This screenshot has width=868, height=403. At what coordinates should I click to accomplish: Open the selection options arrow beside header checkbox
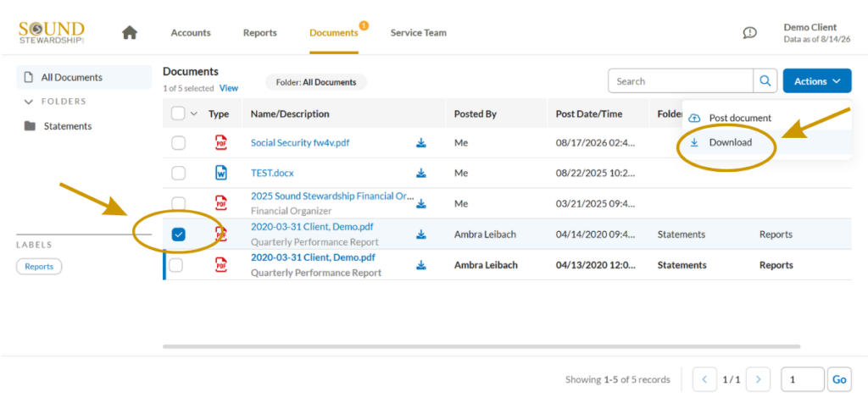pyautogui.click(x=194, y=113)
